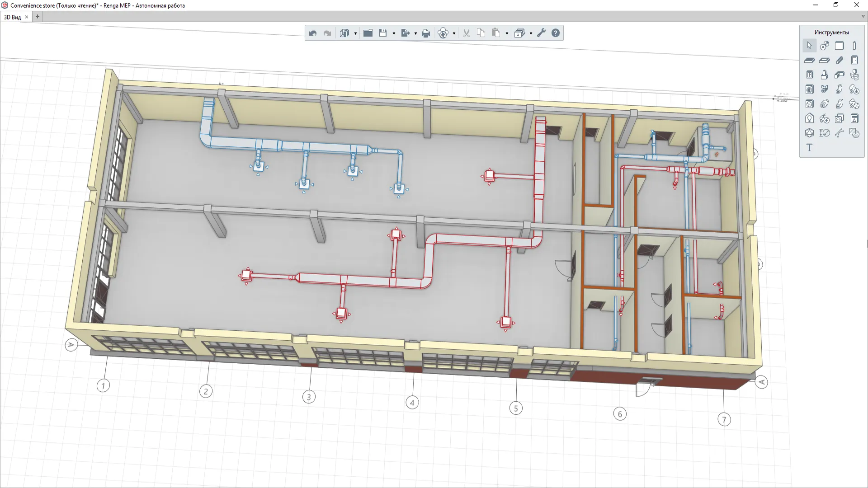Open the collaboration sync dropdown arrow

tap(454, 33)
